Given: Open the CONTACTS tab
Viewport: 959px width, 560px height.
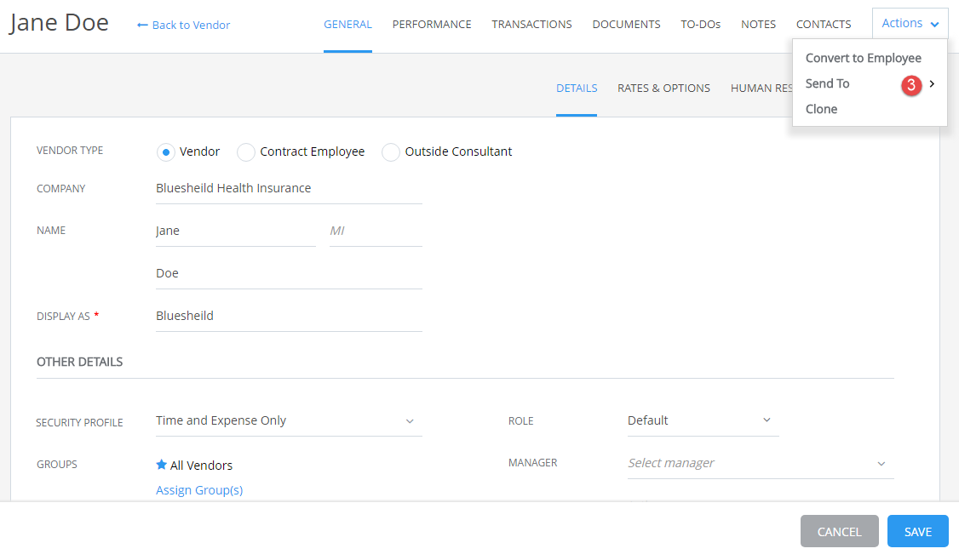Looking at the screenshot, I should [x=824, y=25].
